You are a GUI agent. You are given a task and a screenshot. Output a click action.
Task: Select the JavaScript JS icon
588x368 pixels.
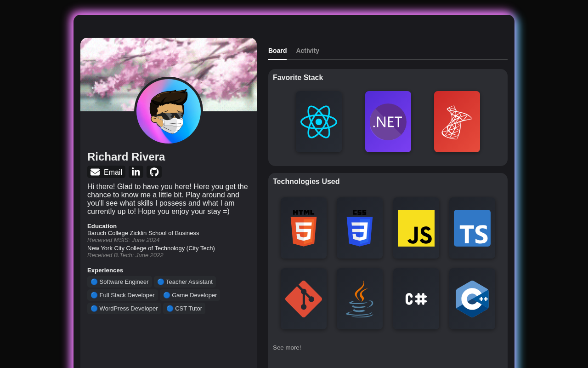416,228
